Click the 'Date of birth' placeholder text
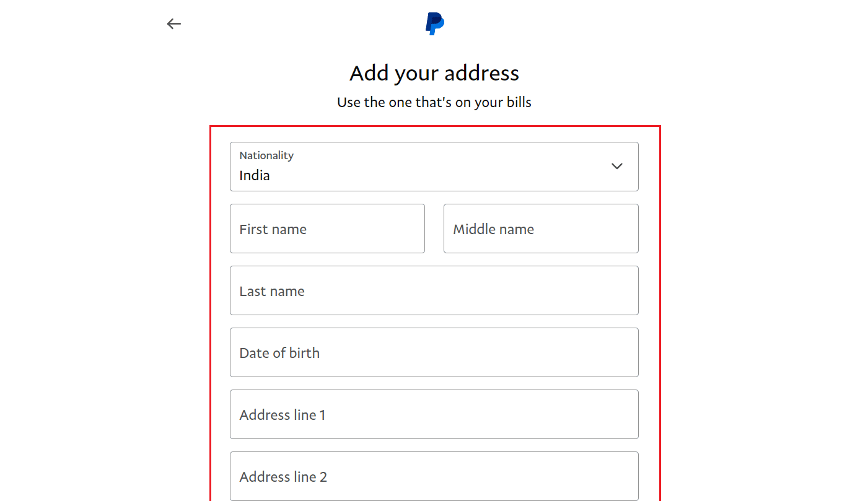868x501 pixels. [279, 353]
